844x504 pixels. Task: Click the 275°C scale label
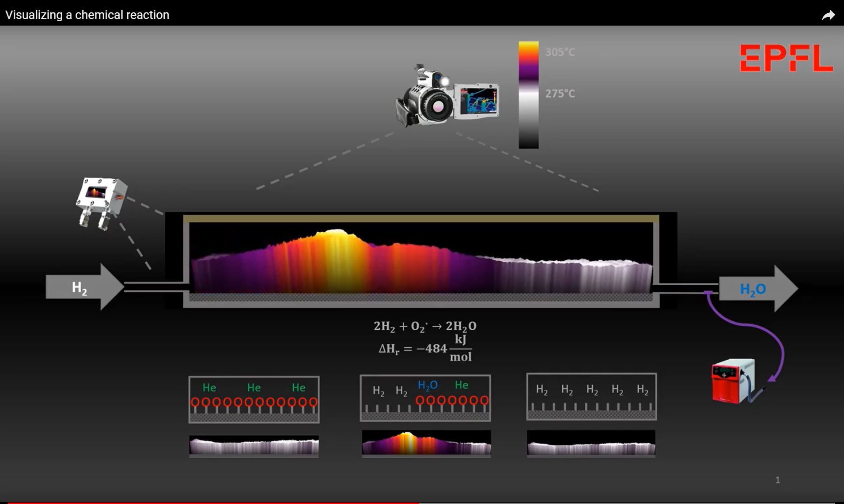(x=560, y=94)
